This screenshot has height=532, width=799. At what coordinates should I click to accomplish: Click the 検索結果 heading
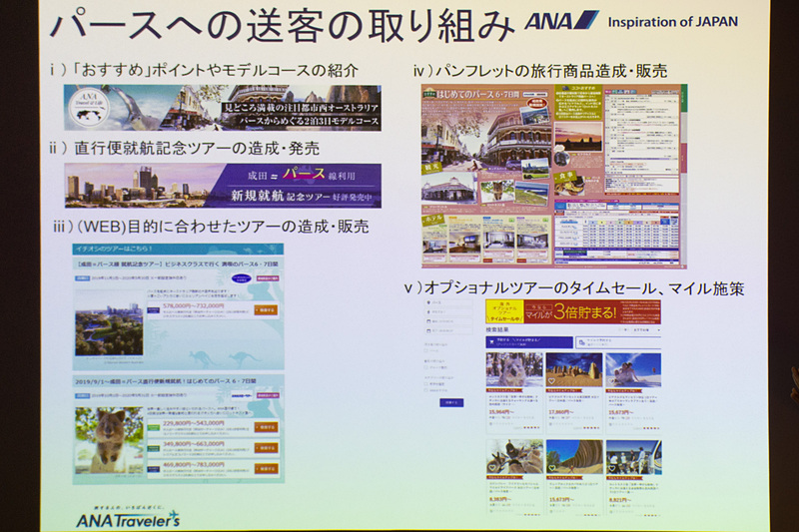(497, 329)
